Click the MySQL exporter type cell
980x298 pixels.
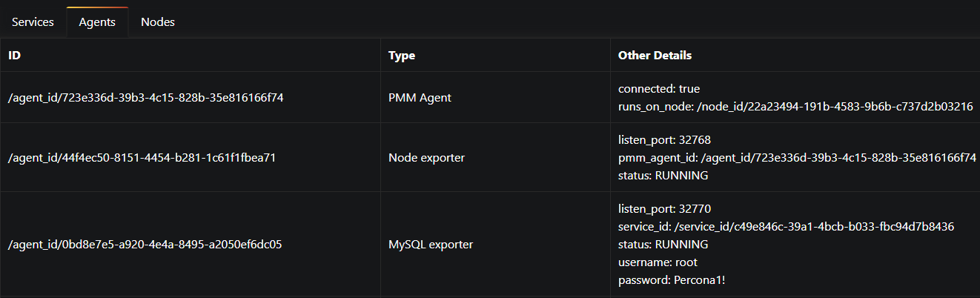point(431,244)
